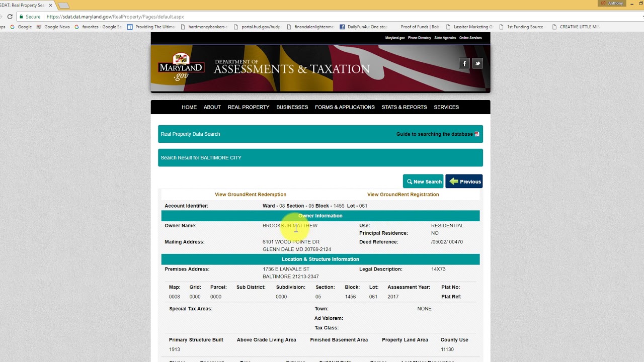This screenshot has width=644, height=362.
Task: Open the ABOUT menu item
Action: [x=212, y=107]
